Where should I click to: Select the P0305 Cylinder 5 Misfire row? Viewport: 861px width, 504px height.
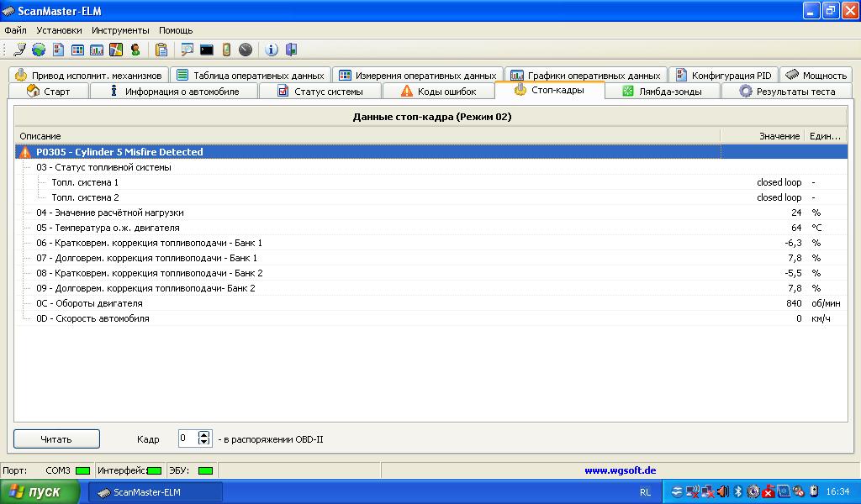pos(119,152)
